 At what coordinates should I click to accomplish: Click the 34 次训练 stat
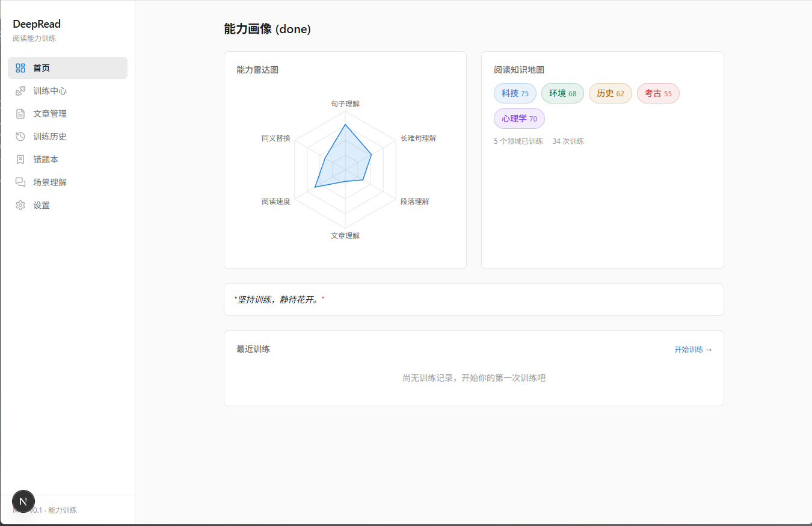point(568,141)
